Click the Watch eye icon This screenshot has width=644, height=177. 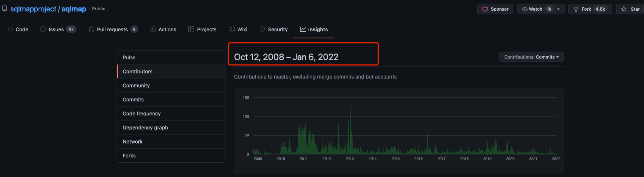[524, 9]
